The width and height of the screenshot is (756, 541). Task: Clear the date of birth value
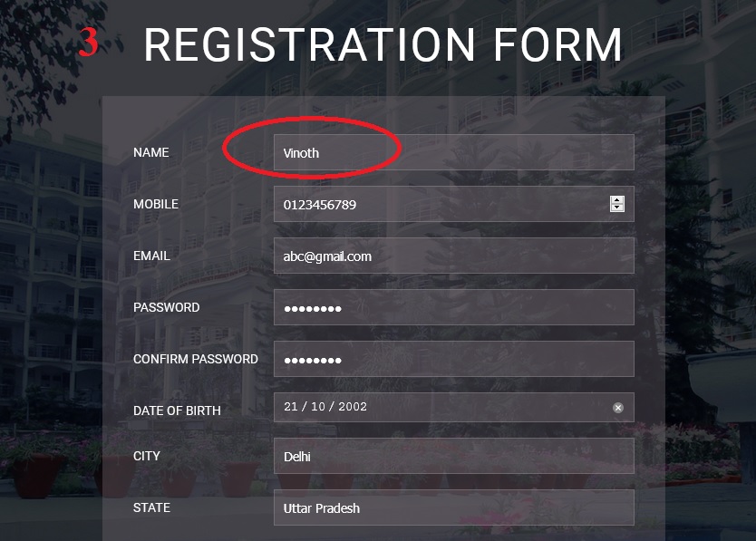[x=618, y=408]
